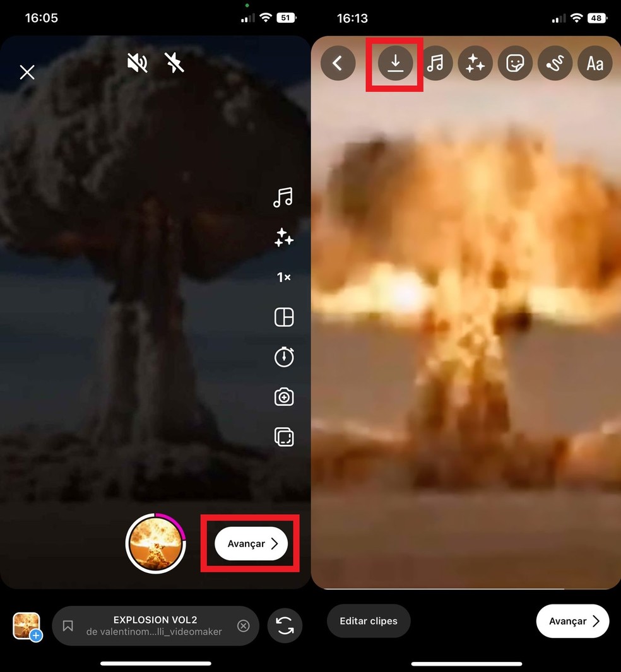Open Editar clipes

(x=369, y=621)
